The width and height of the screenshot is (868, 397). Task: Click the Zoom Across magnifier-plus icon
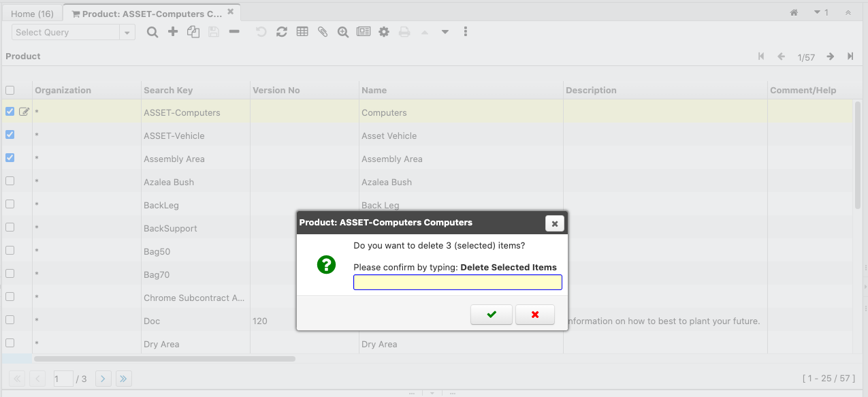click(343, 32)
